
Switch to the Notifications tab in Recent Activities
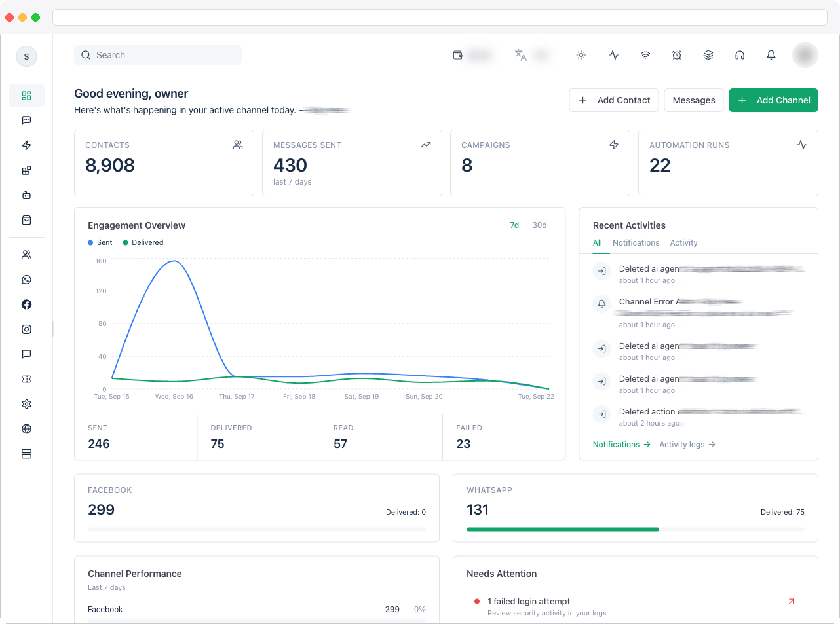[636, 243]
